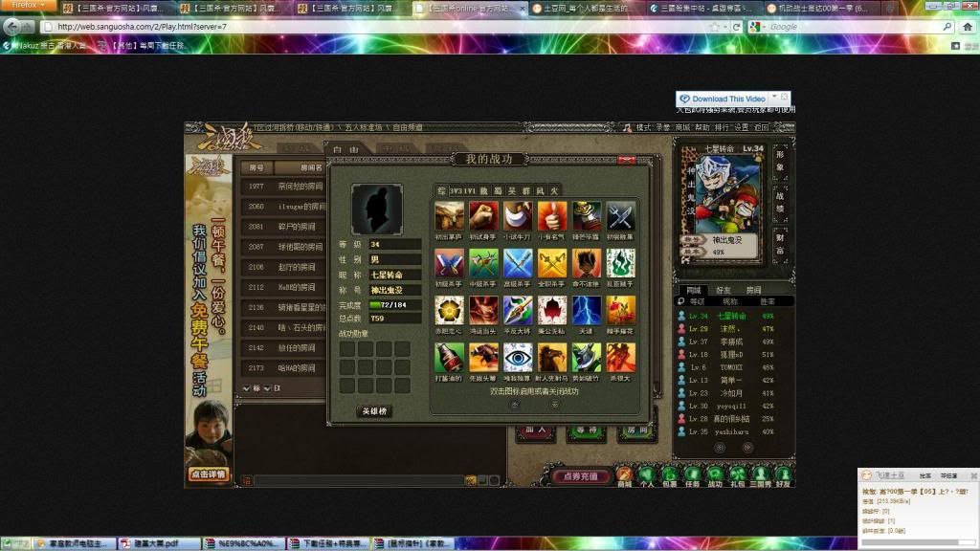Select the red leaf achievement icon
The width and height of the screenshot is (980, 551).
[x=552, y=311]
